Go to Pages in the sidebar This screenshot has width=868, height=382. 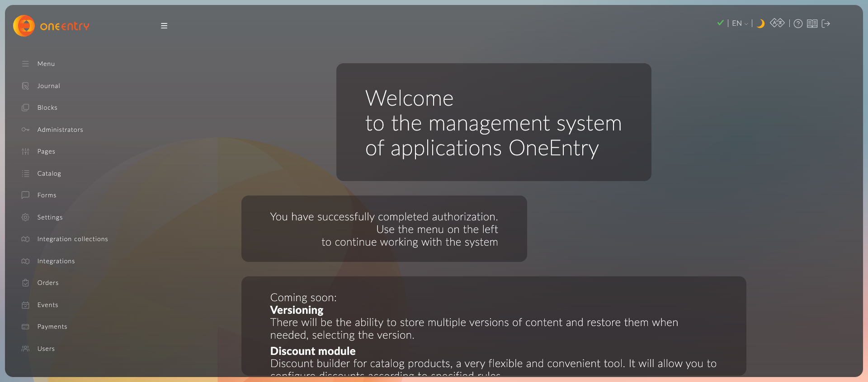(46, 151)
